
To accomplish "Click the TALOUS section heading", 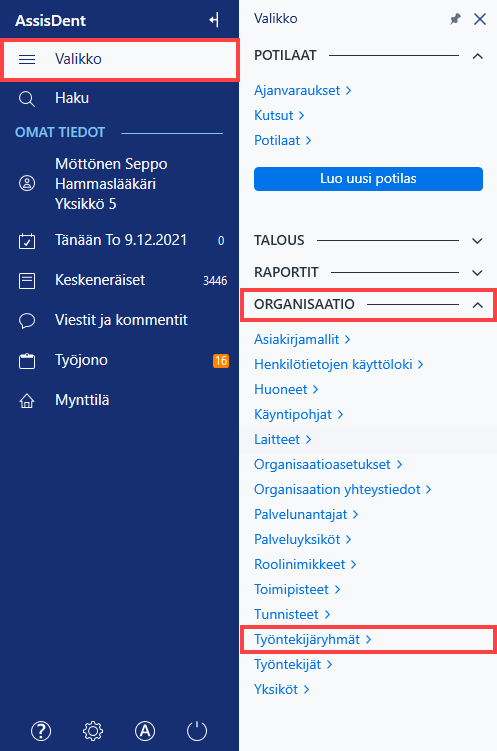I will click(279, 240).
